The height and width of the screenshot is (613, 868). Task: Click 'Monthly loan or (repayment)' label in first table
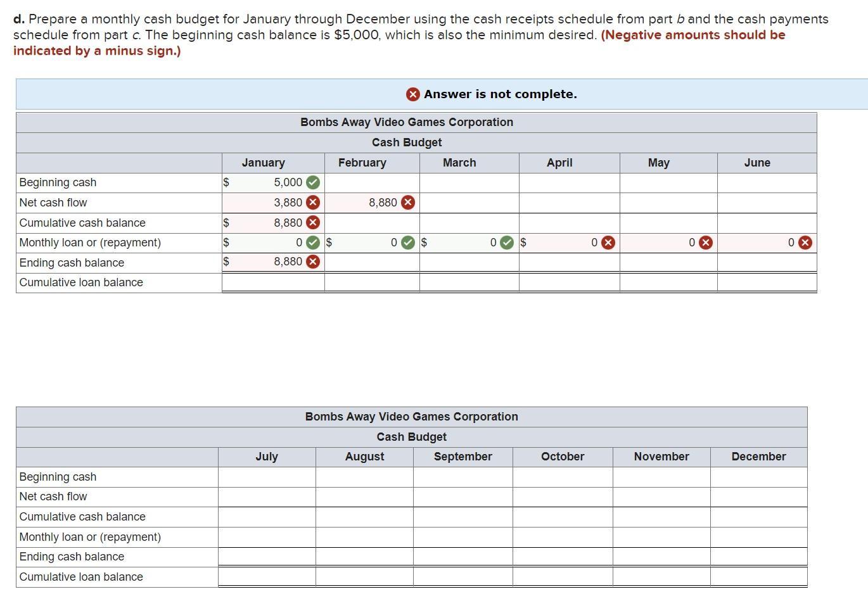pos(90,243)
